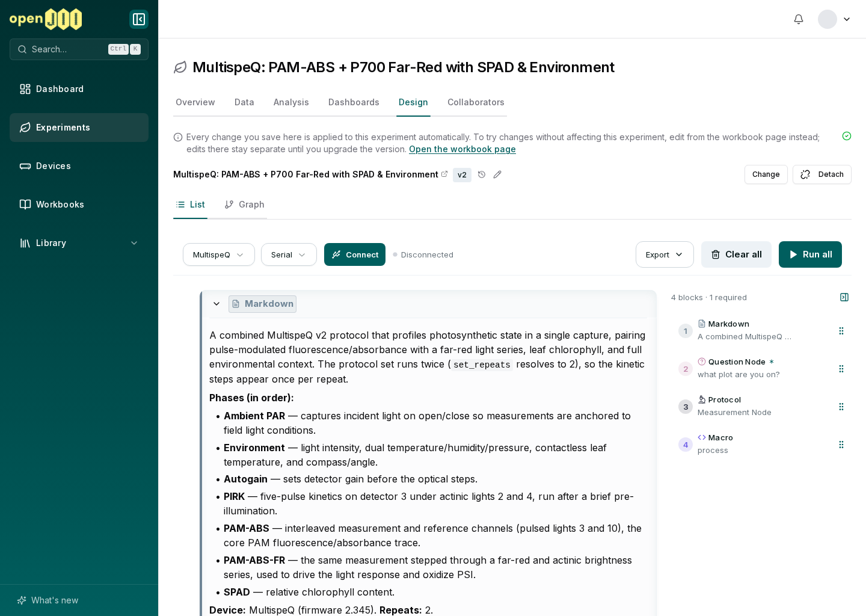Screen dimensions: 866x616
Task: Click drag handle for Macro block
Action: 841,445
